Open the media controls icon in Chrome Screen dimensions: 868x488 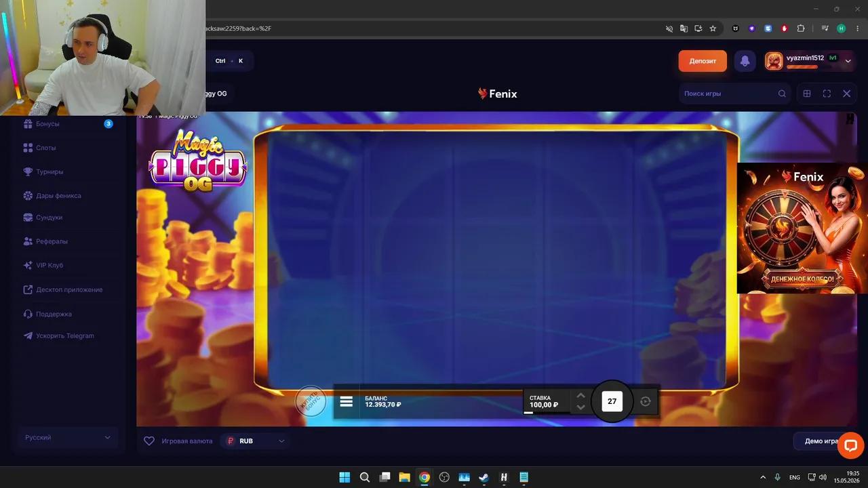point(825,28)
